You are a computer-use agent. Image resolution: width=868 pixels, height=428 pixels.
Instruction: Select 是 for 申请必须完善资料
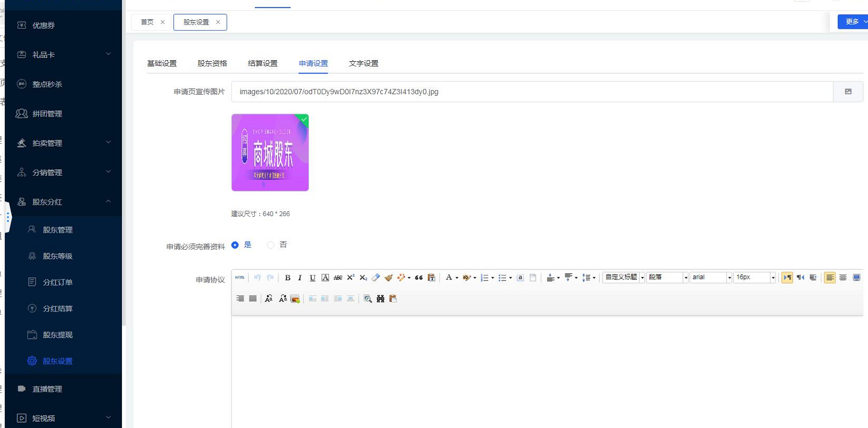[x=235, y=245]
